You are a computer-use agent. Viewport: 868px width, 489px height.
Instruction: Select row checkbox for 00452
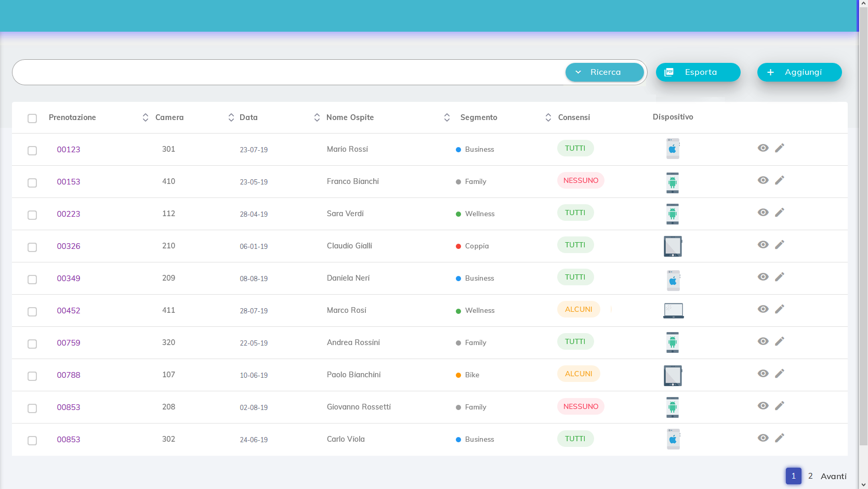tap(32, 312)
